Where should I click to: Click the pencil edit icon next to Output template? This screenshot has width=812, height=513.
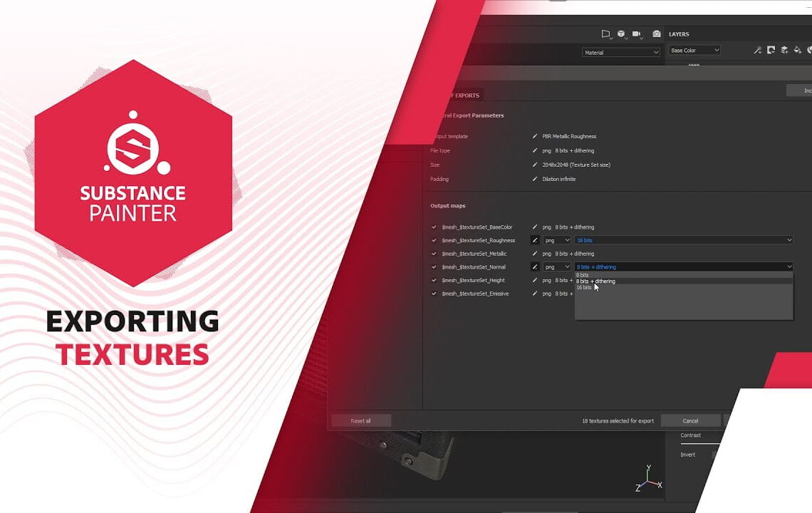[533, 136]
